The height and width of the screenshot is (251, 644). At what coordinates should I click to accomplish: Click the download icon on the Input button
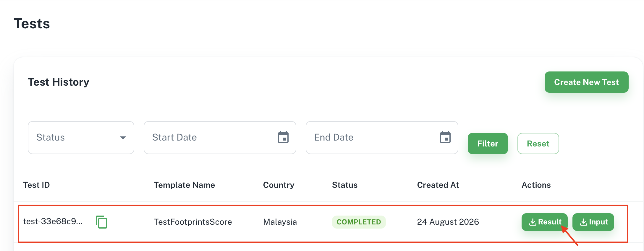[584, 222]
